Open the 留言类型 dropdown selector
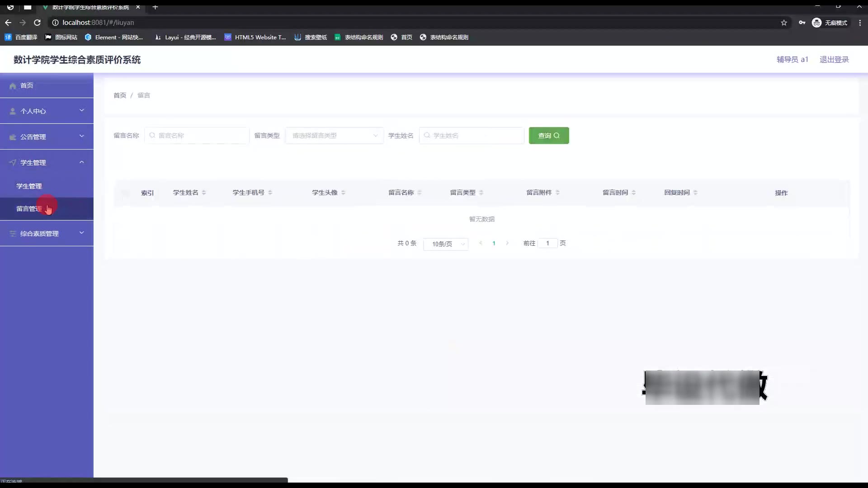868x488 pixels. 334,136
